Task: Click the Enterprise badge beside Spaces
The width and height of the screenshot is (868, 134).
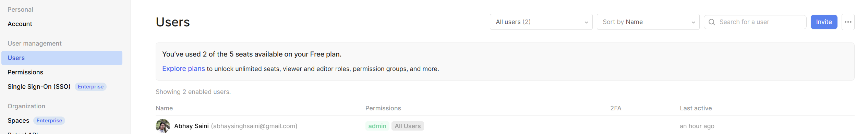Action: tap(49, 121)
